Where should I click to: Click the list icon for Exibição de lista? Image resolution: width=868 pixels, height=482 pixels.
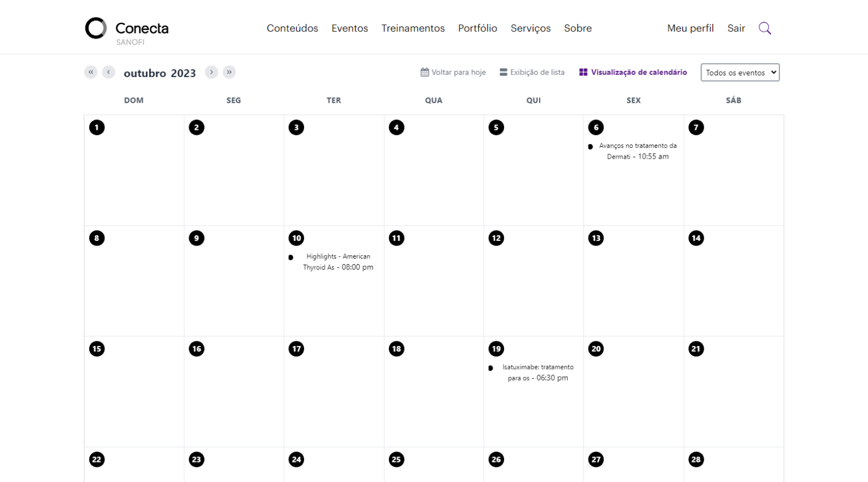point(504,72)
